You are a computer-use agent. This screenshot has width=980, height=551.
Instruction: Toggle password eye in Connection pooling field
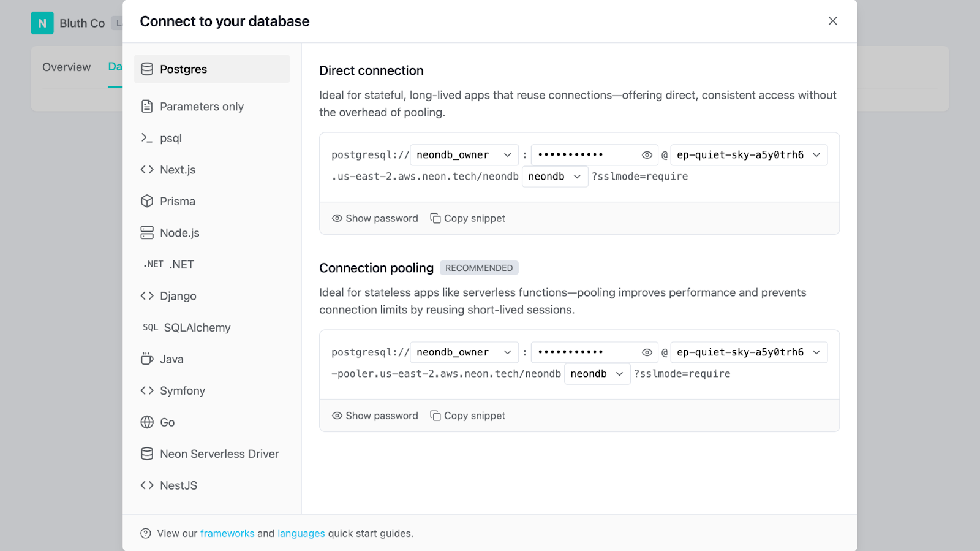tap(647, 352)
